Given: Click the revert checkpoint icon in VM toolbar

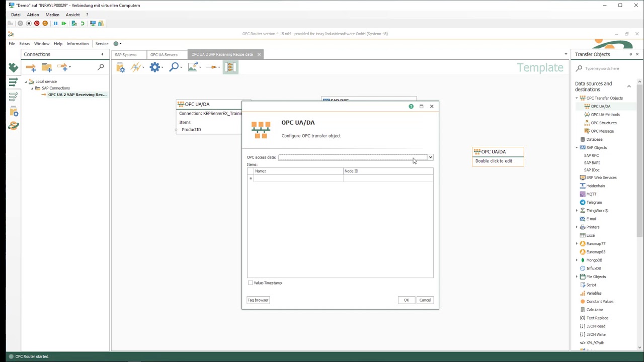Looking at the screenshot, I should click(83, 24).
